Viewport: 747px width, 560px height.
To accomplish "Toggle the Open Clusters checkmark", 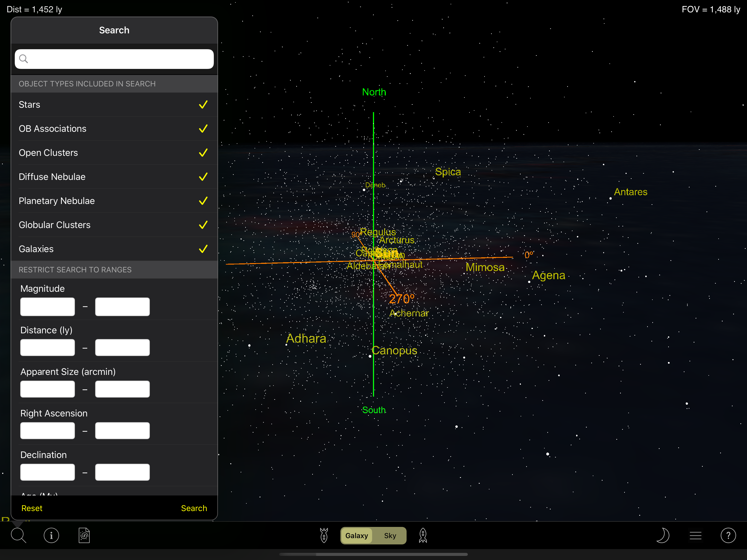I will pyautogui.click(x=203, y=153).
